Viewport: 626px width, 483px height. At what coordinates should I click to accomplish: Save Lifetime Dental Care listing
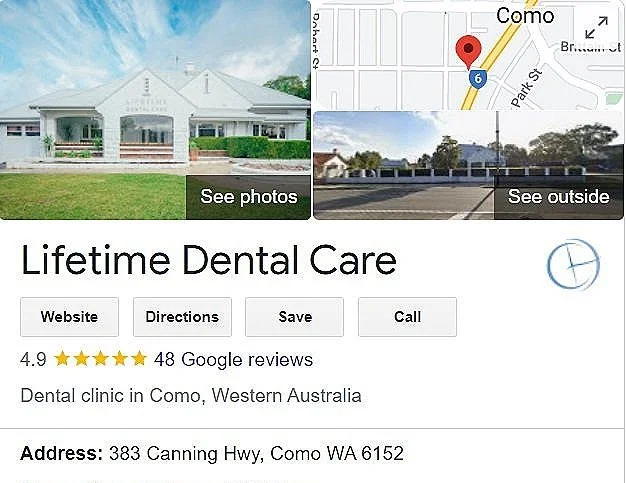(295, 317)
